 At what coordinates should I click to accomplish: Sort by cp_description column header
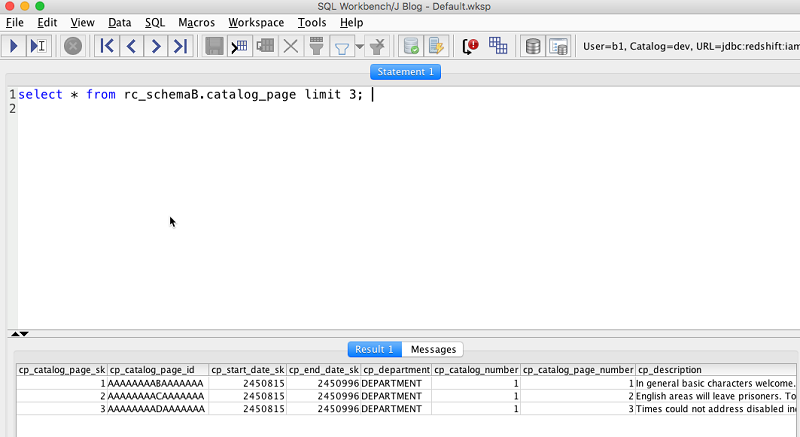(x=716, y=370)
